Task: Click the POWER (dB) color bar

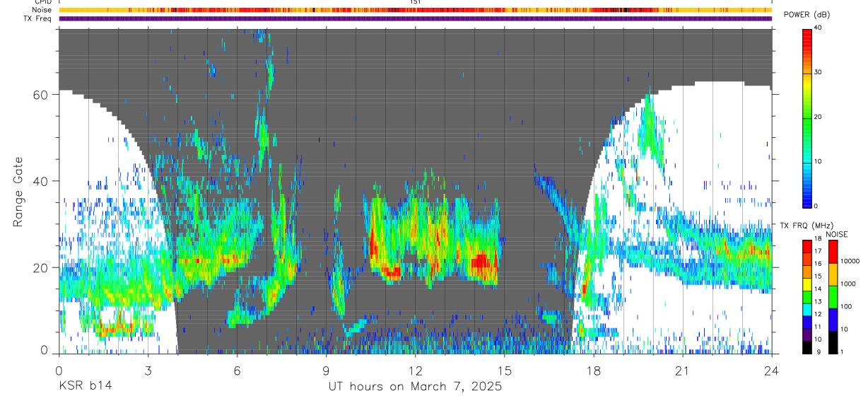Action: [x=807, y=117]
